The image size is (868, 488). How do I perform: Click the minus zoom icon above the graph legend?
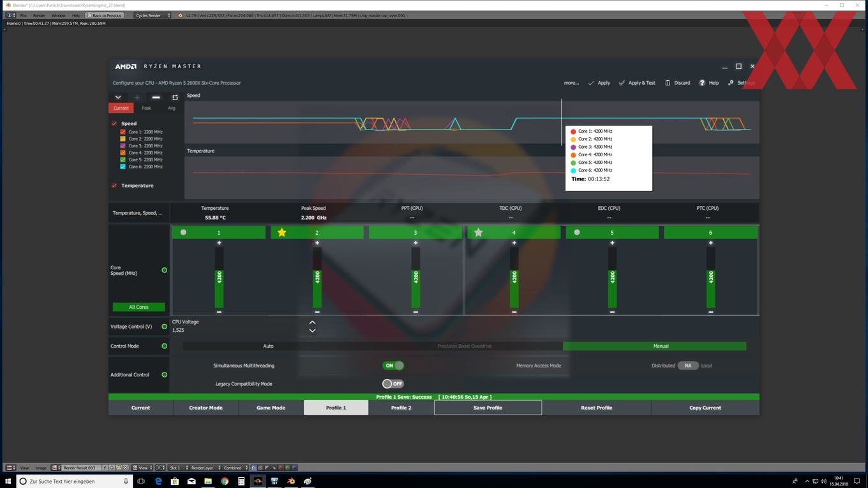tap(156, 97)
